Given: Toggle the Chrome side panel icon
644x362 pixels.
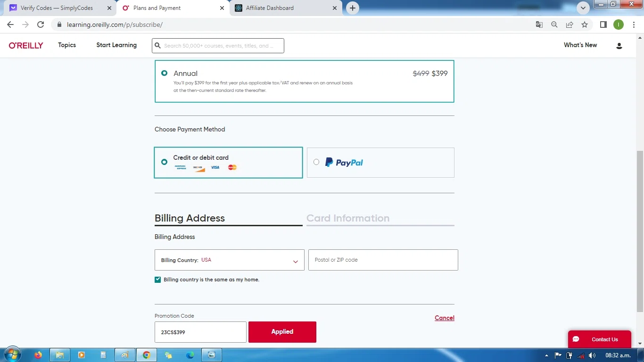Looking at the screenshot, I should pos(603,25).
